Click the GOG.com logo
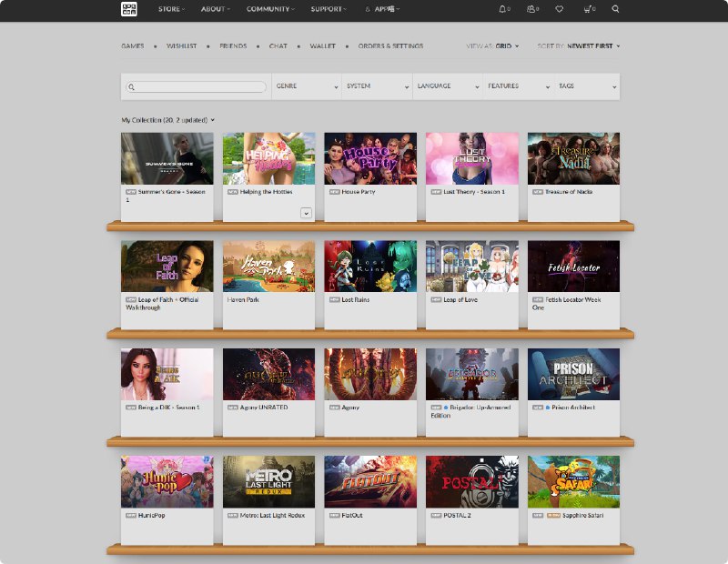 coord(128,9)
